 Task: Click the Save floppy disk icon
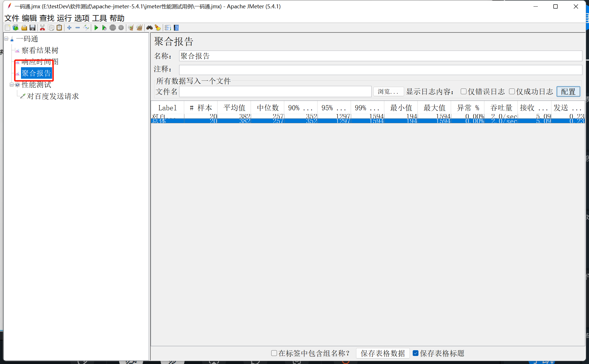pos(32,28)
